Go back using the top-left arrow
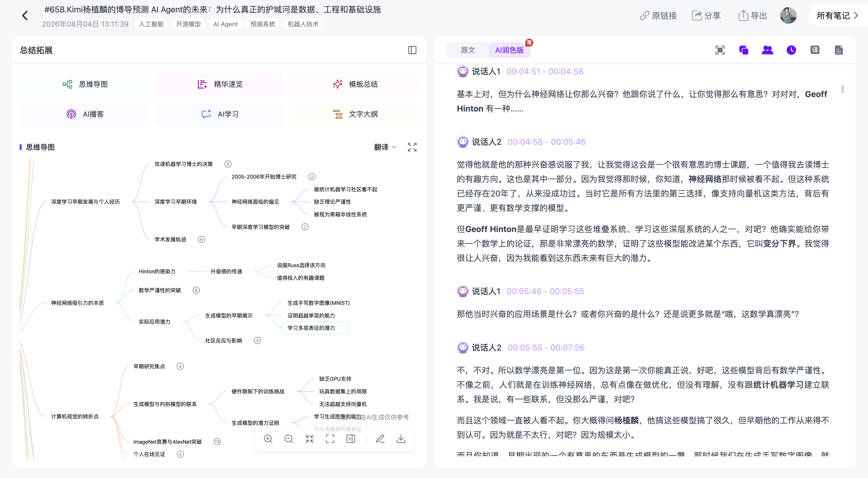 [25, 15]
